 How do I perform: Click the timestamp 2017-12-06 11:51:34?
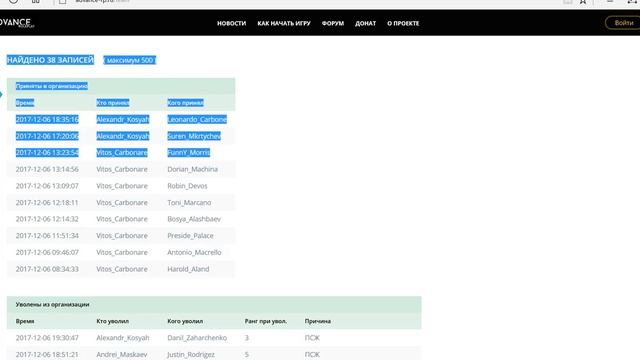pyautogui.click(x=47, y=236)
